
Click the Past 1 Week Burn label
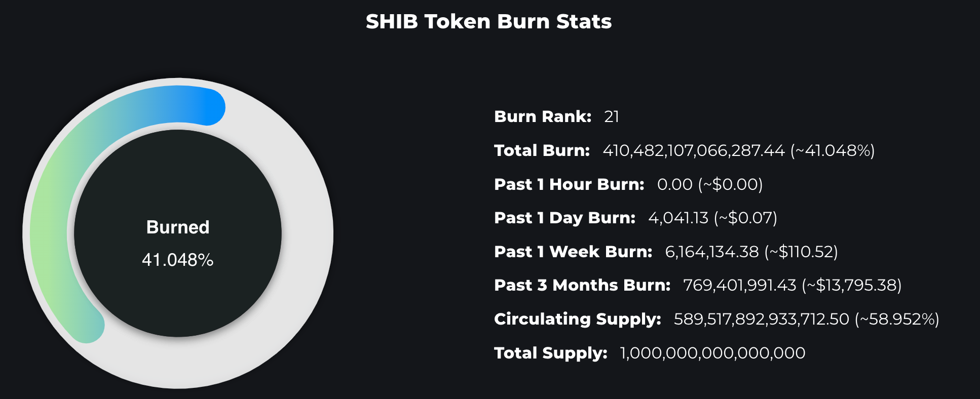tap(573, 252)
